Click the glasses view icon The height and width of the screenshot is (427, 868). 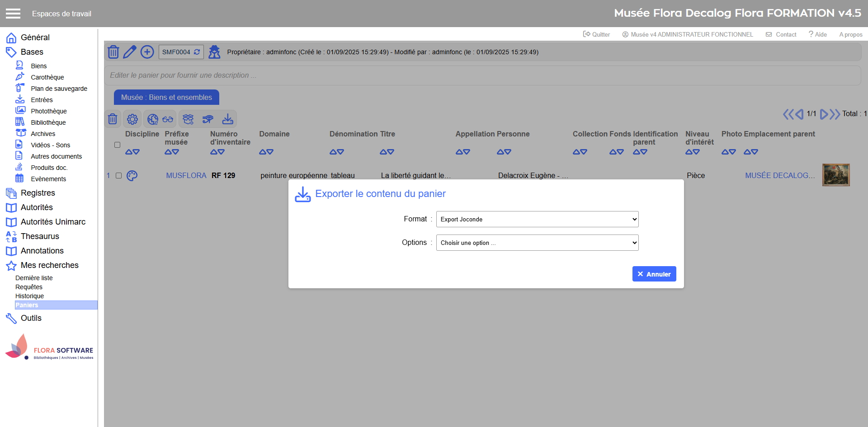pos(168,119)
